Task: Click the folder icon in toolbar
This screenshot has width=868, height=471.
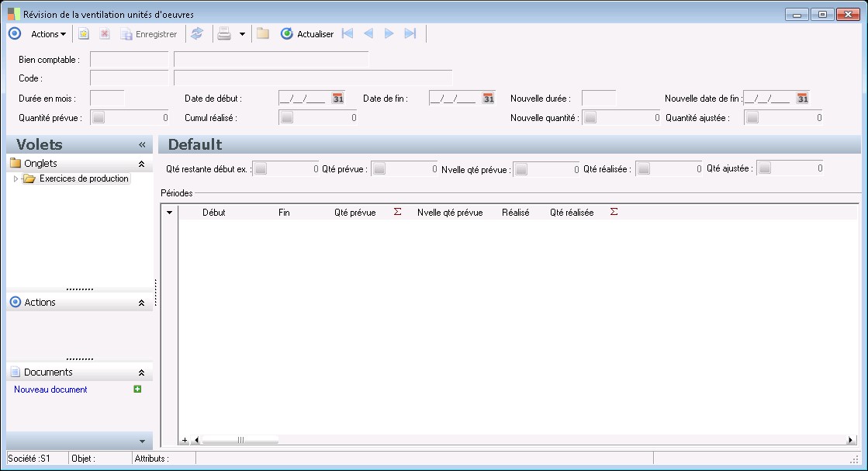Action: (263, 34)
